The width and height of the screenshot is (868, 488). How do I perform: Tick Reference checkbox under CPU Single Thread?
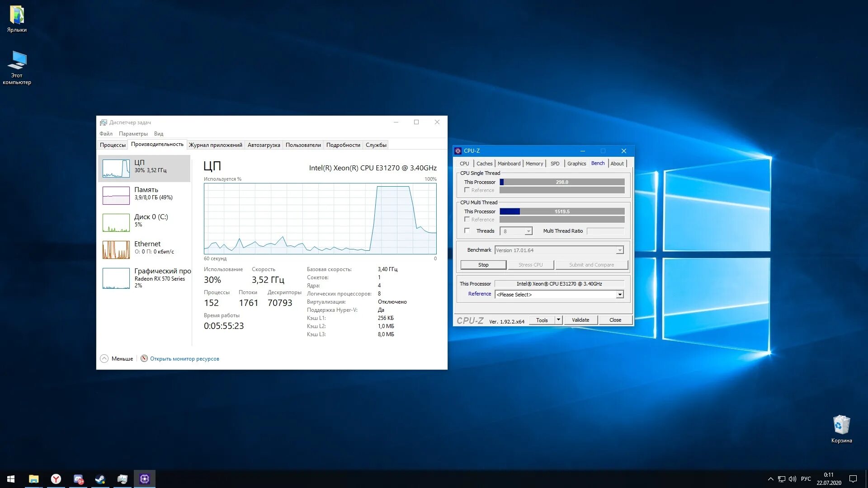467,190
